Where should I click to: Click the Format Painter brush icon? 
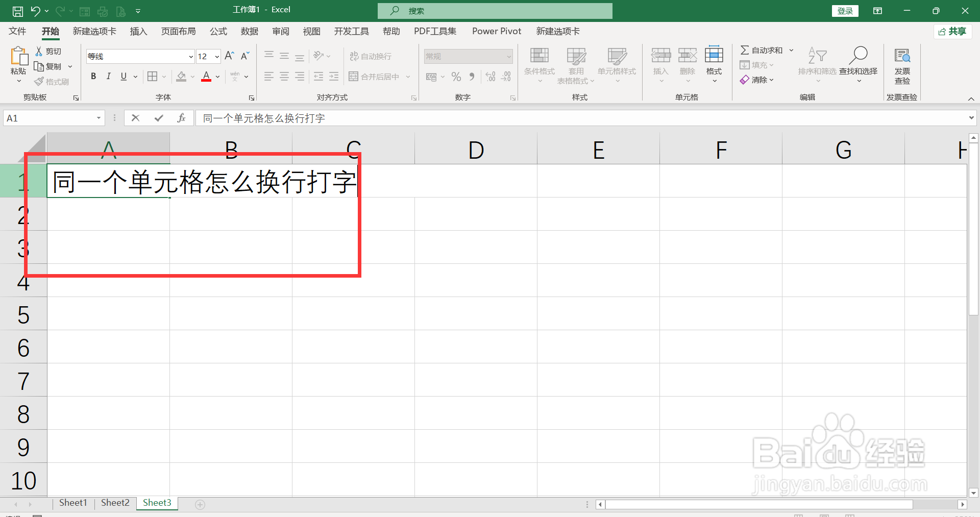point(39,82)
